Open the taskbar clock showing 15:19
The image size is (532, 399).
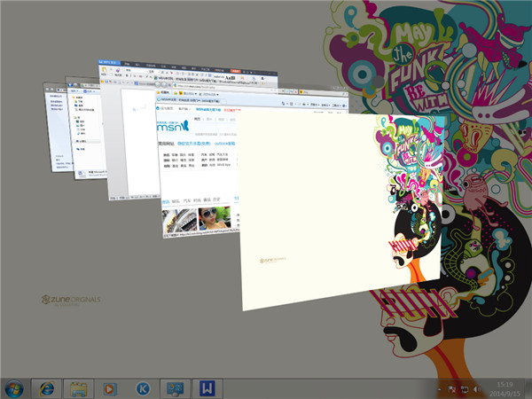pos(503,388)
